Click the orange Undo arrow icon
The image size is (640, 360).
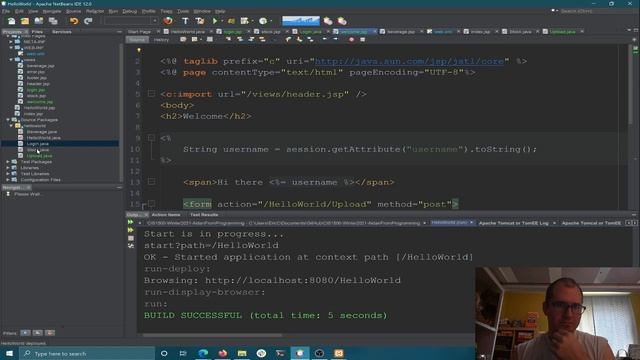74,21
